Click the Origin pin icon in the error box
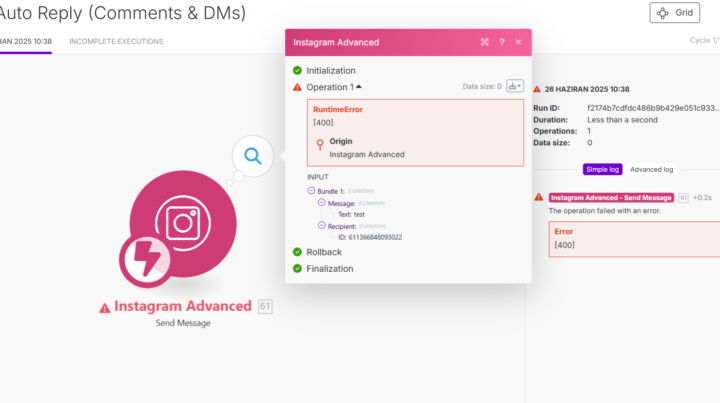 320,145
